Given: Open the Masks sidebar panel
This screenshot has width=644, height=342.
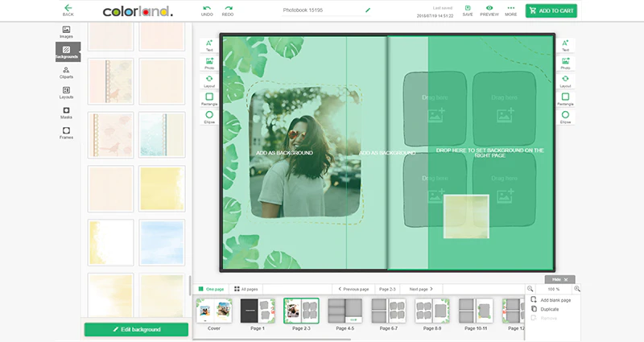Looking at the screenshot, I should (66, 113).
